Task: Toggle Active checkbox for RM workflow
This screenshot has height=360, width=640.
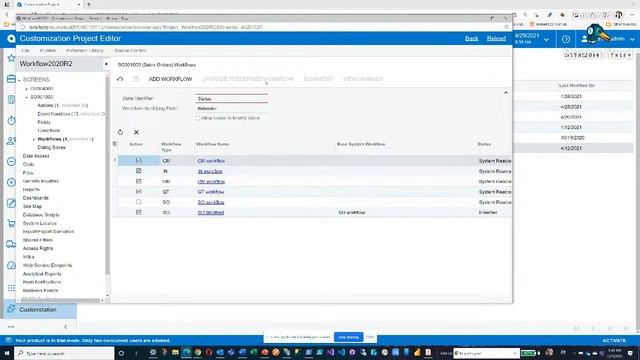Action: (138, 181)
